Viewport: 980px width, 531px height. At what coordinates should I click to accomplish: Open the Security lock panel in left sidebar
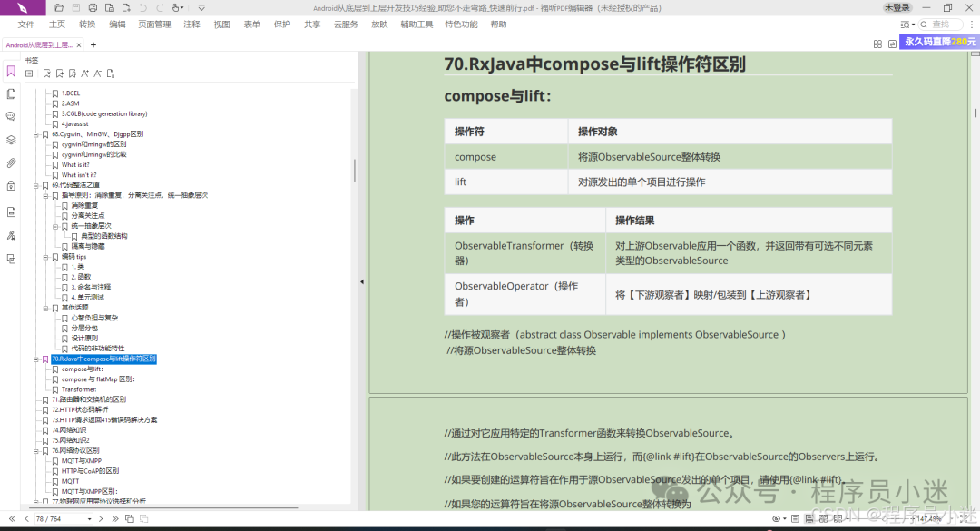pos(11,186)
